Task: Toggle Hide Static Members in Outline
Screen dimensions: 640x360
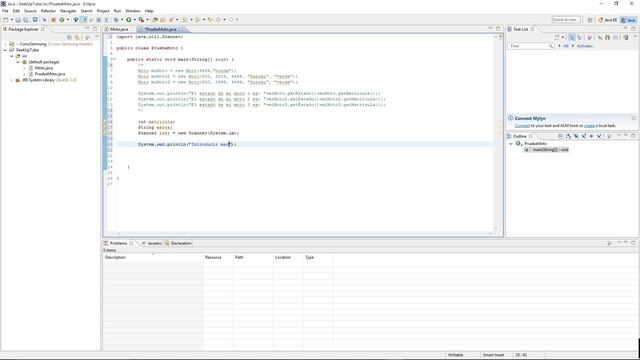Action: 584,136
